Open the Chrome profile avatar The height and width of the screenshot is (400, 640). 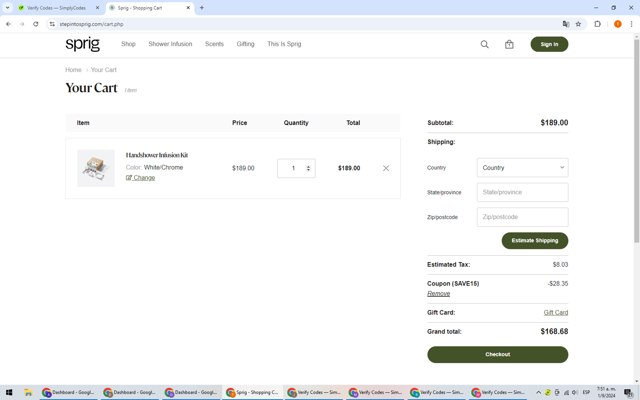[618, 24]
